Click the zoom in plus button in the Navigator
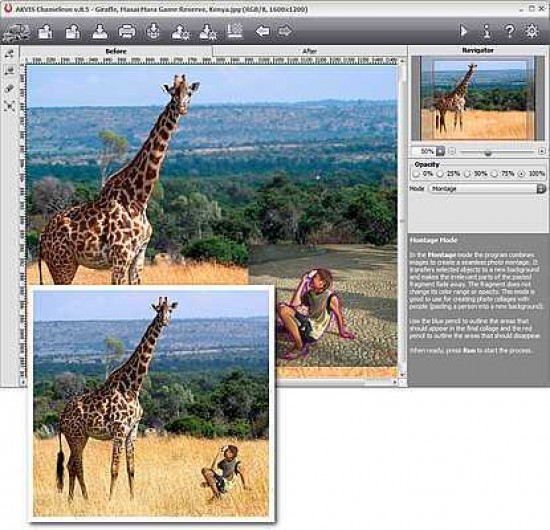Screen dimensions: 550x530 (x=541, y=152)
